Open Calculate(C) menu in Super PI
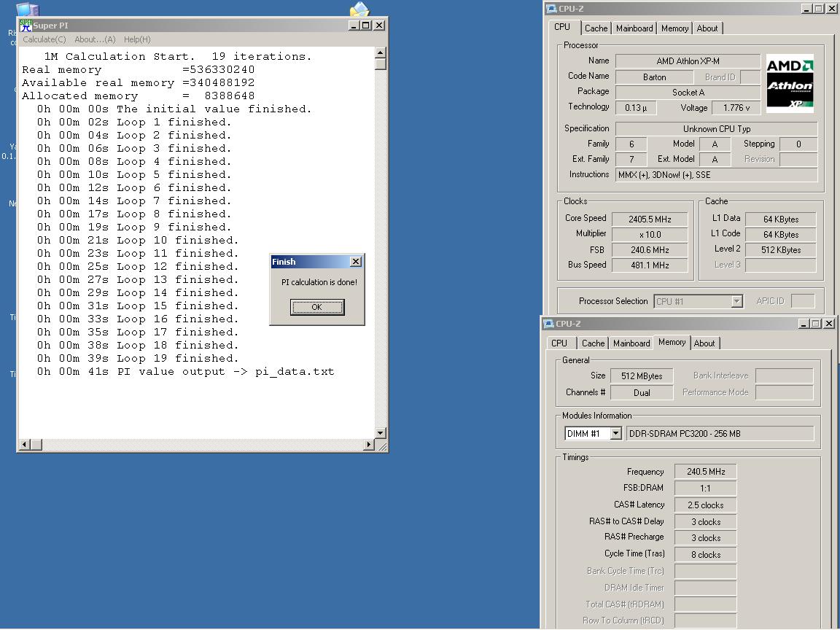 pos(44,39)
